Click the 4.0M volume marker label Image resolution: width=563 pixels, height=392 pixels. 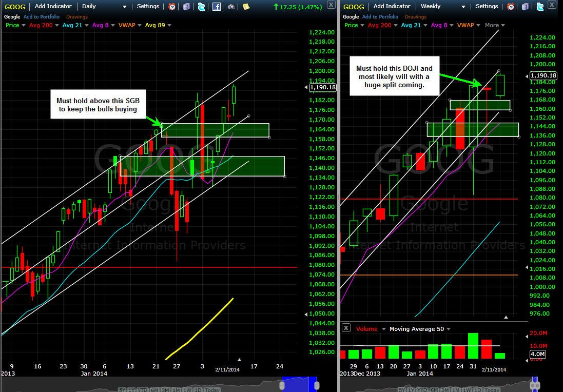coord(538,355)
